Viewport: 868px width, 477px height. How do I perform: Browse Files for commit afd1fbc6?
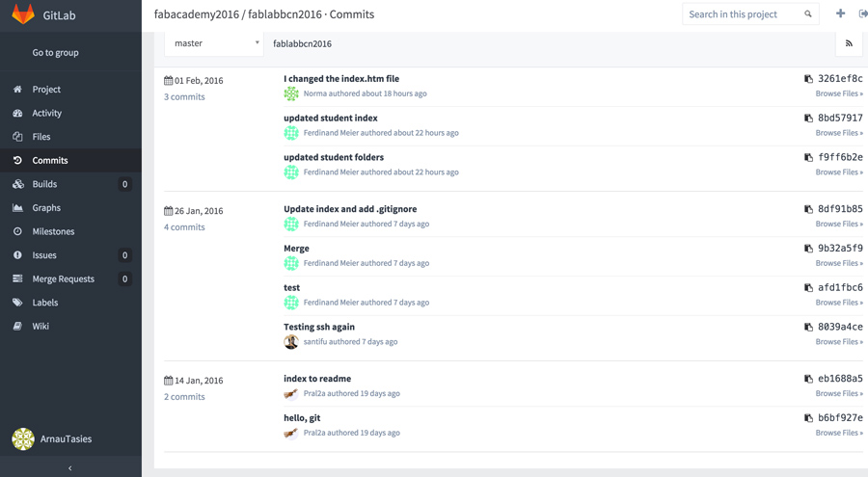[x=839, y=303]
